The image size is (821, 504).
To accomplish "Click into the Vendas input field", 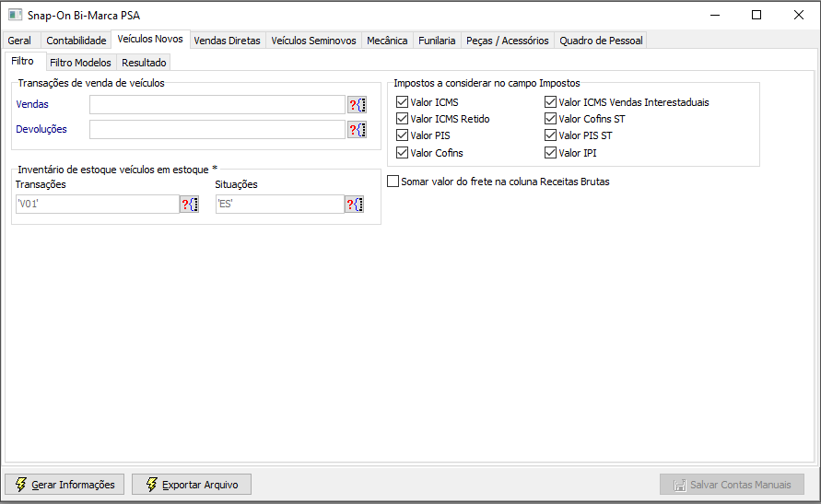I will click(217, 105).
